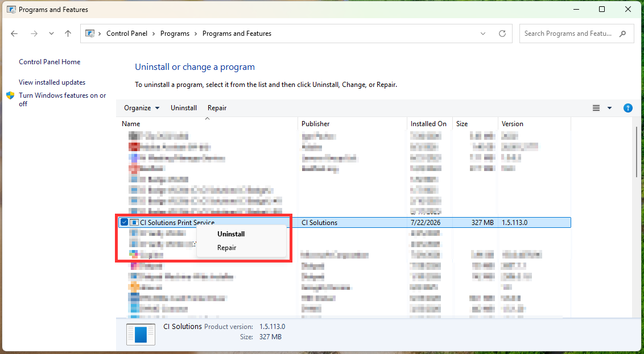The image size is (644, 354).
Task: Select Programs in the breadcrumb path
Action: point(175,34)
